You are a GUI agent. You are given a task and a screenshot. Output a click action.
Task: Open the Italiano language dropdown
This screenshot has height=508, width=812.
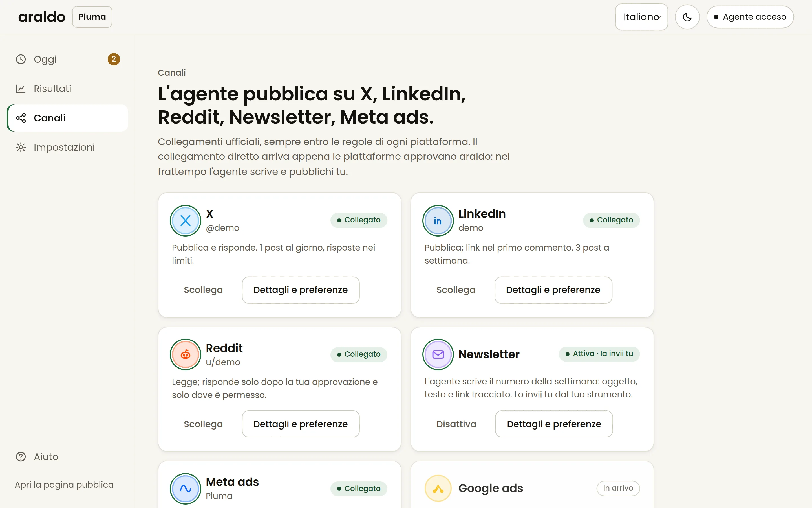641,17
